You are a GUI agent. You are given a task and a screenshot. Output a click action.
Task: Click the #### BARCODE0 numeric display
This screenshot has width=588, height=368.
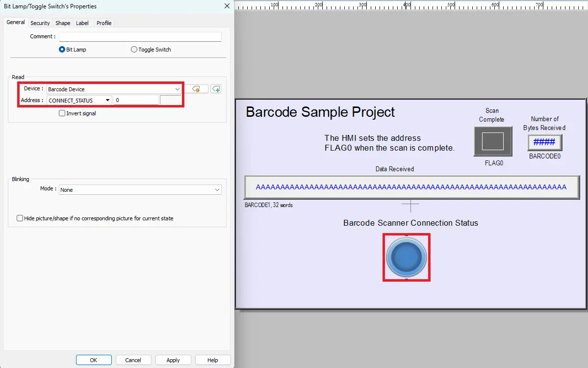click(x=544, y=142)
